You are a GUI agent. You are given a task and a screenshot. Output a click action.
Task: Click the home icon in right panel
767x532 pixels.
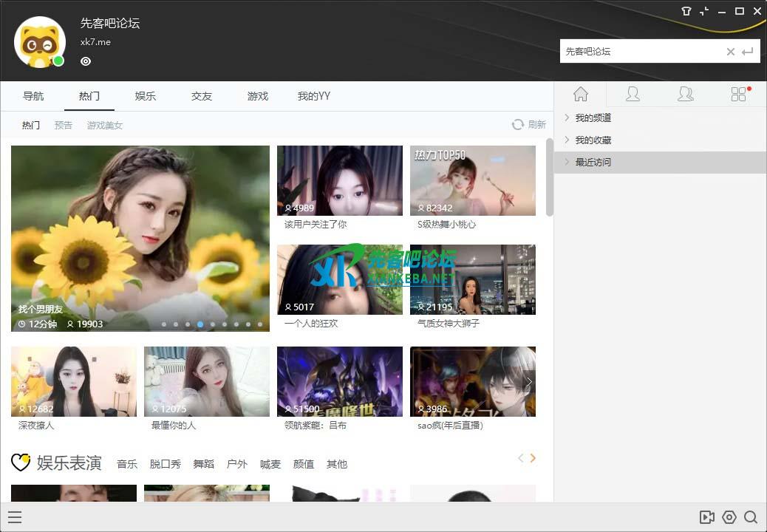pos(580,94)
